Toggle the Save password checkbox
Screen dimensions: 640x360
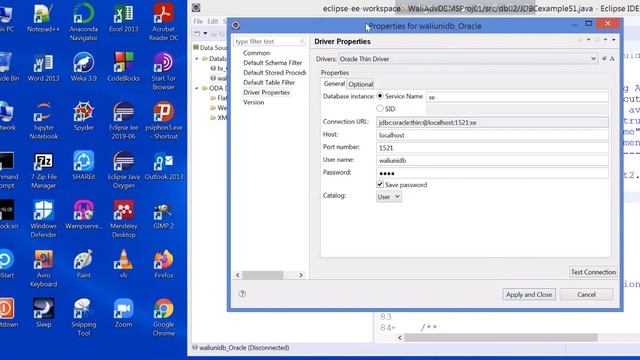coord(380,184)
